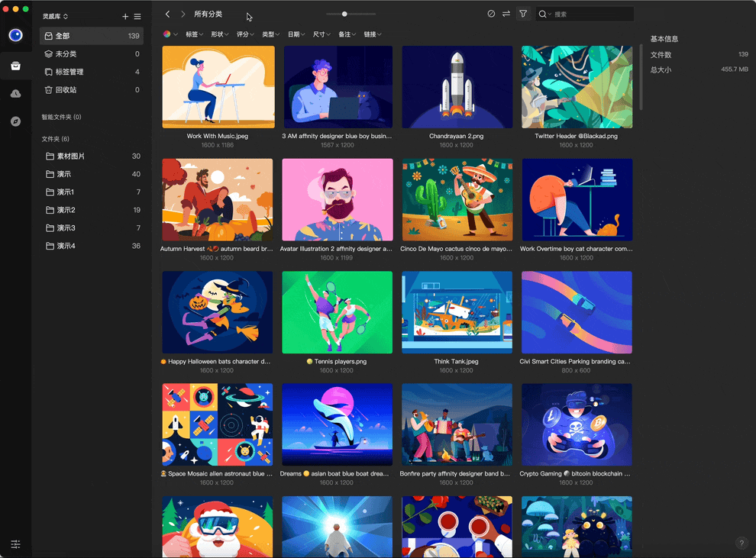The height and width of the screenshot is (558, 756).
Task: Select the Think Tank.jpeg thumbnail
Action: 457,312
